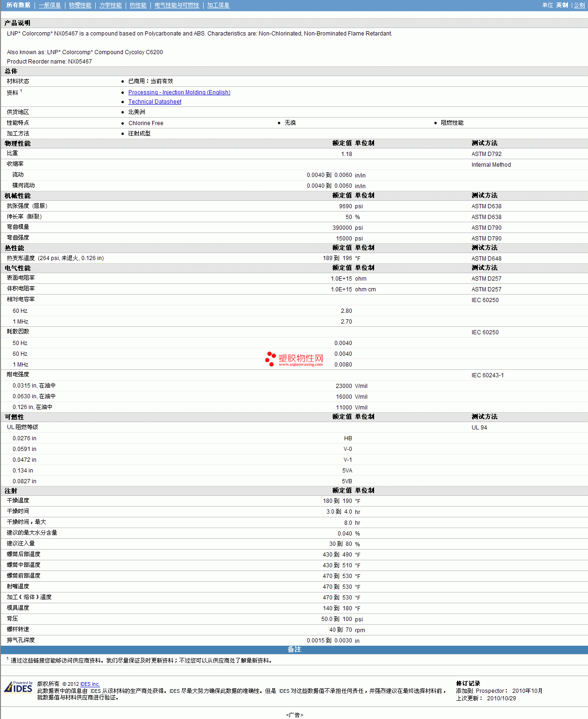Select 射嘴温度 row label
Viewport: 588px width, 719px height.
pyautogui.click(x=18, y=586)
